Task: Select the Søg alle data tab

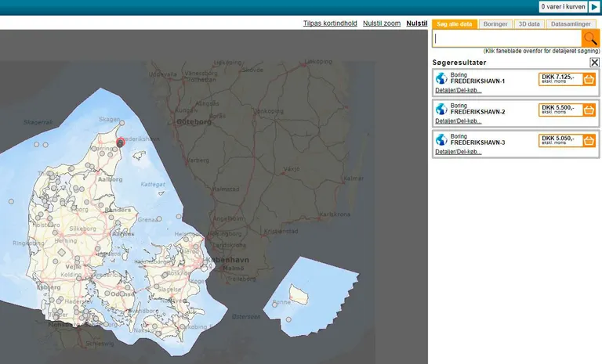Action: (x=454, y=24)
